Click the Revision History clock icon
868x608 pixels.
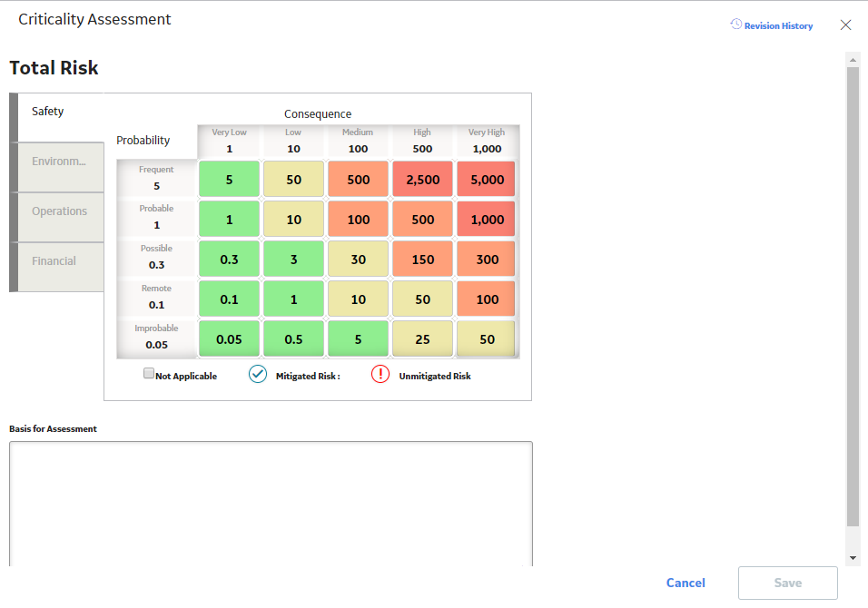tap(735, 25)
